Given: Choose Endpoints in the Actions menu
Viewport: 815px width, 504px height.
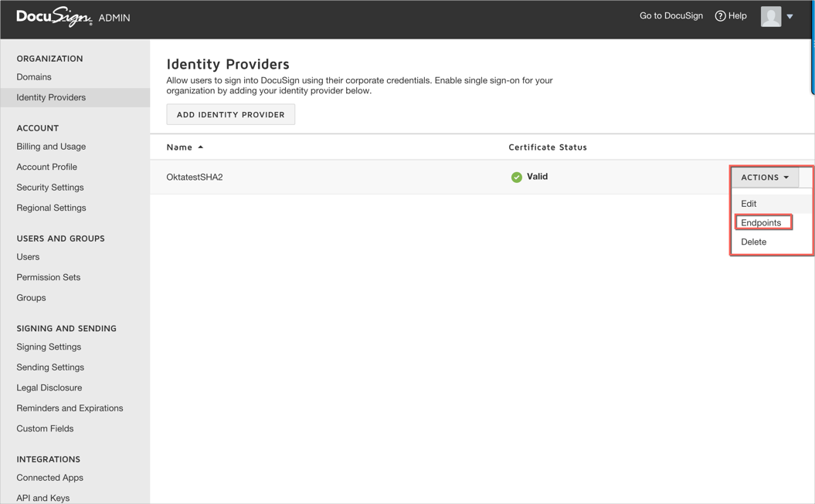Looking at the screenshot, I should (x=761, y=223).
